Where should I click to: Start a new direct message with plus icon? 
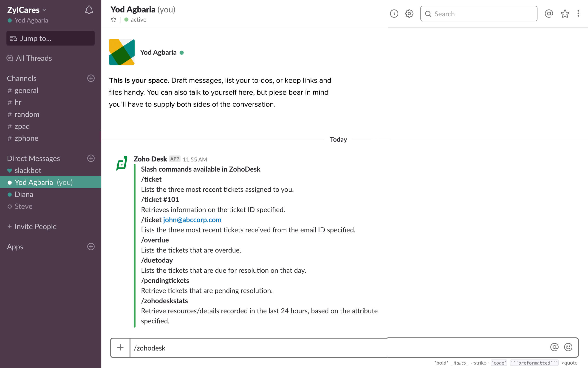point(91,158)
